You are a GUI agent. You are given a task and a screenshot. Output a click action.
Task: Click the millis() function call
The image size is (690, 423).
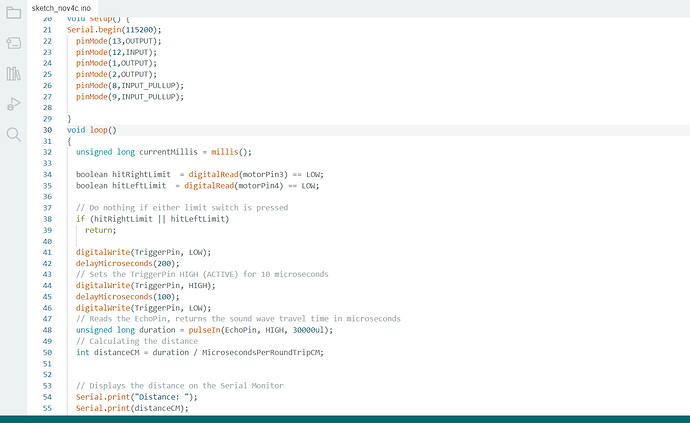click(231, 152)
